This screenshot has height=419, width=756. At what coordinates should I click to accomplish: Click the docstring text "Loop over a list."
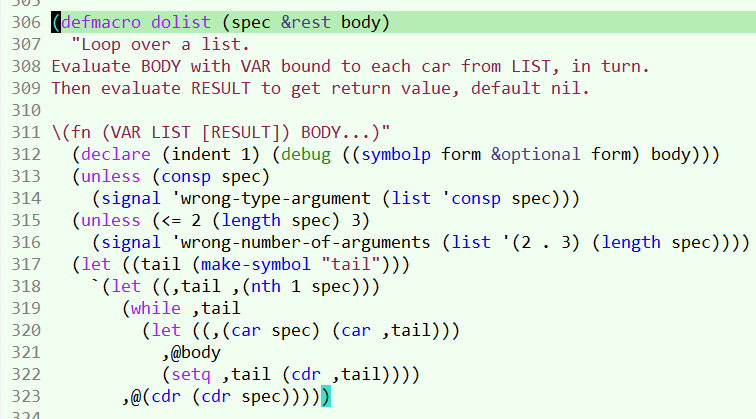pos(161,45)
